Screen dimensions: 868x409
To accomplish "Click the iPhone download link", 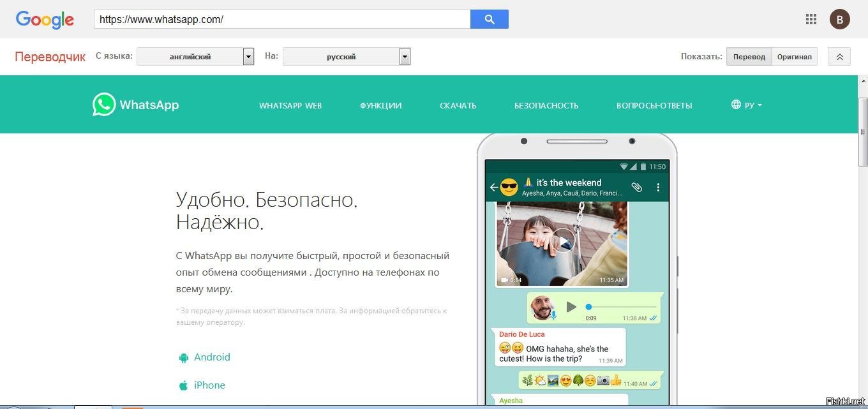I will [209, 385].
